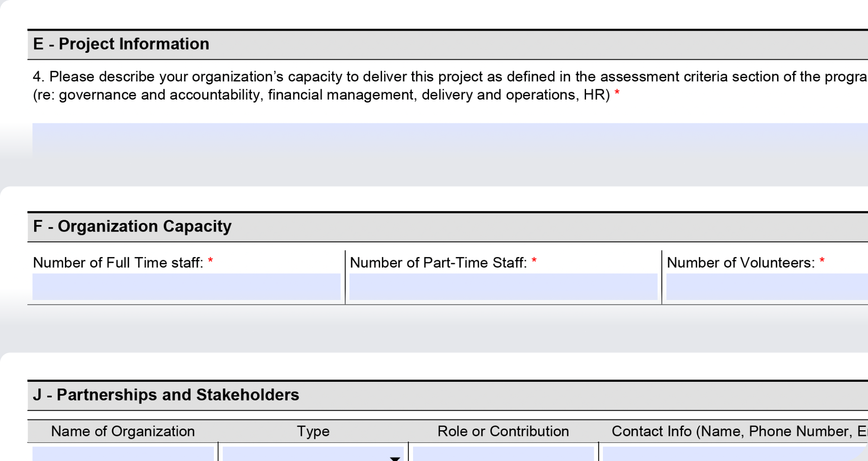Select the J - Partnerships and Stakeholders header

(167, 394)
